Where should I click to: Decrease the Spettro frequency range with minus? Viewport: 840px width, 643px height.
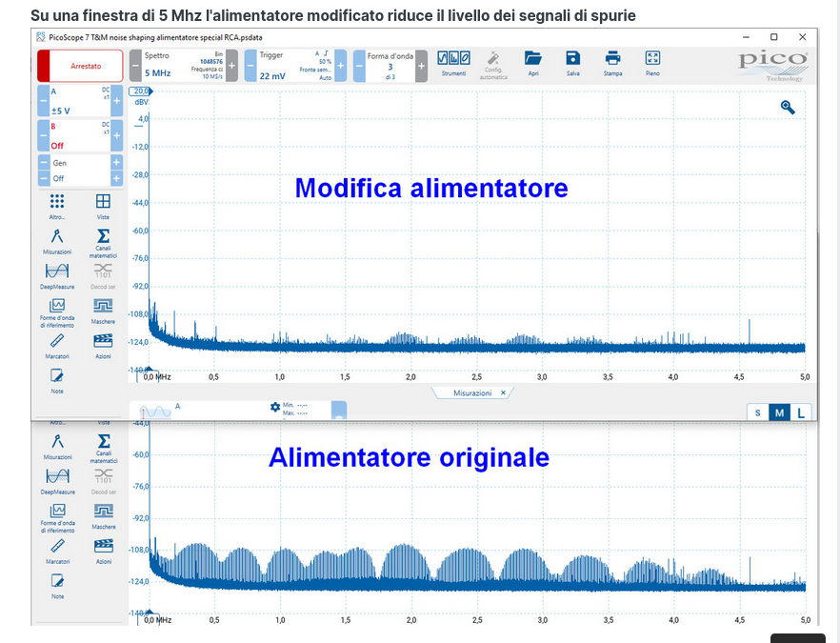pyautogui.click(x=135, y=66)
